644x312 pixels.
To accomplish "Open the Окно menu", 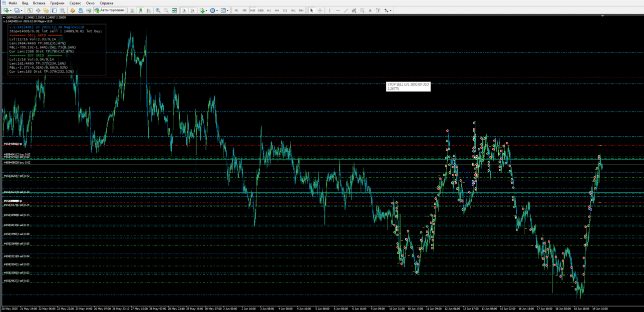I will (90, 3).
